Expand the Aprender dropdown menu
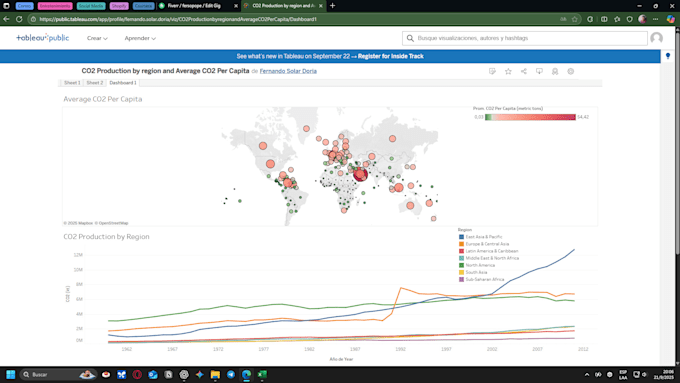Screen dimensions: 680x383 [x=140, y=38]
